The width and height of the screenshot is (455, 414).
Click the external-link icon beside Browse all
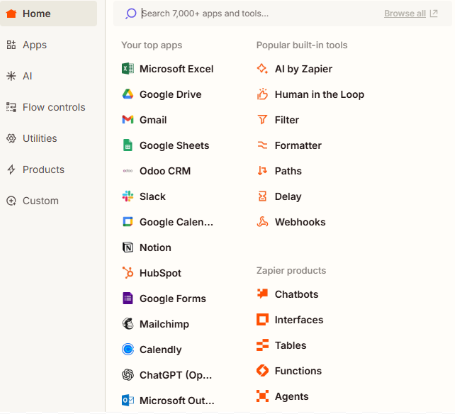[x=433, y=13]
